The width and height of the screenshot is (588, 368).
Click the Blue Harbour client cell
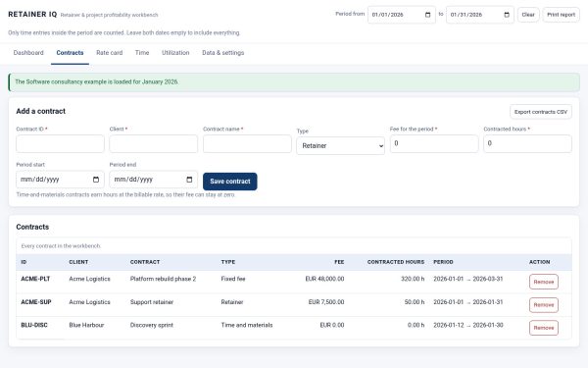86,325
